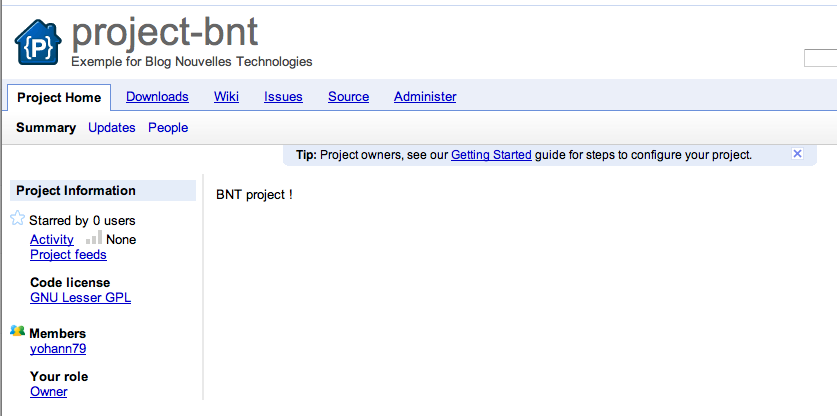837x416 pixels.
Task: Open the GNU Lesser GPL license link
Action: pyautogui.click(x=80, y=298)
